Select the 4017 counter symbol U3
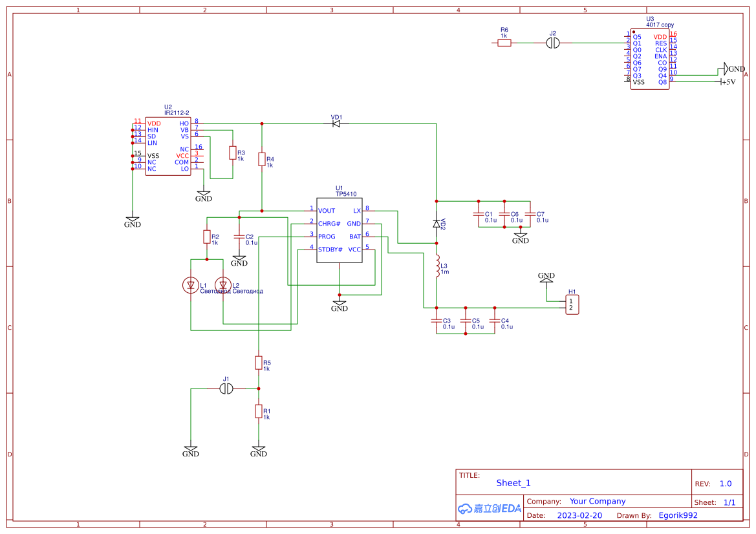 click(x=649, y=58)
